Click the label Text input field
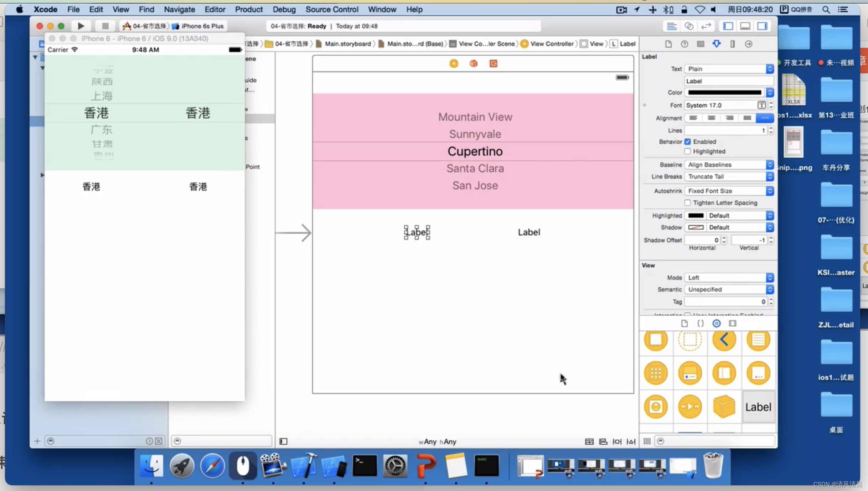 point(729,81)
